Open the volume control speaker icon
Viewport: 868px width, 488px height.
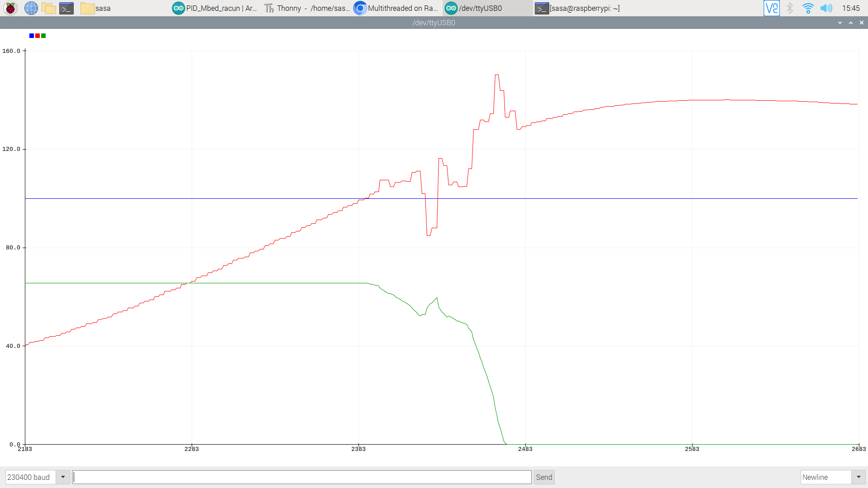826,8
